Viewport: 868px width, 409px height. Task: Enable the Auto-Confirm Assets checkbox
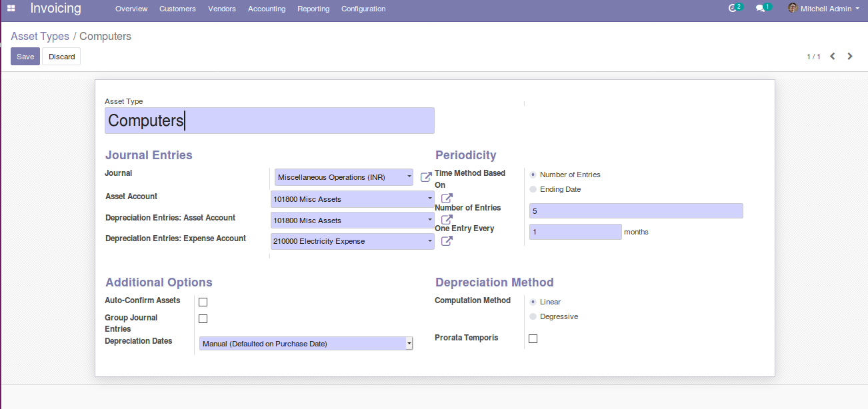click(203, 302)
